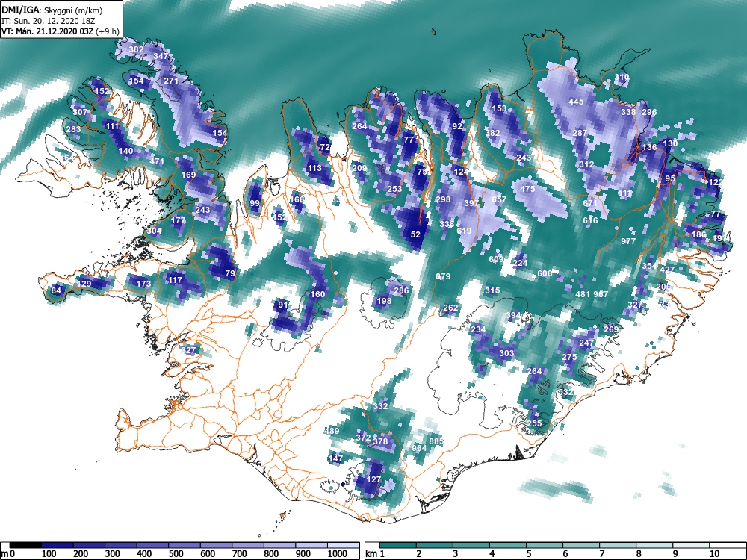The image size is (747, 560).
Task: Click the visibility value 427 in the east
Action: point(667,270)
